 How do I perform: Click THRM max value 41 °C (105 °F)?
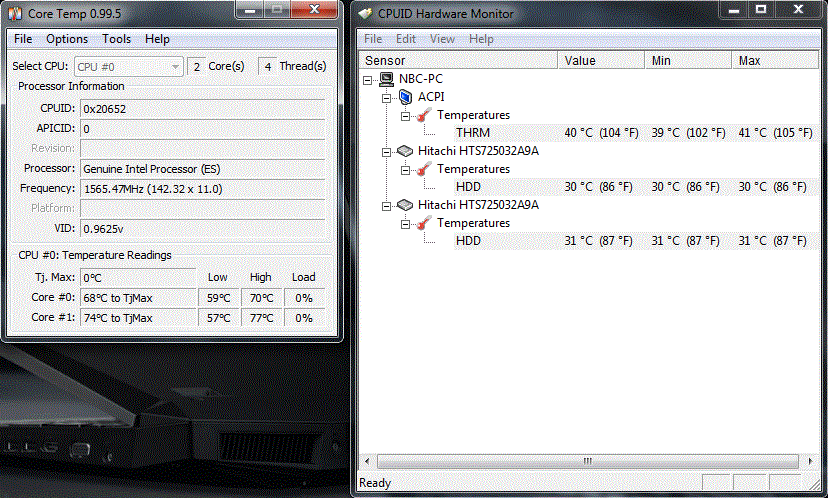coord(775,133)
